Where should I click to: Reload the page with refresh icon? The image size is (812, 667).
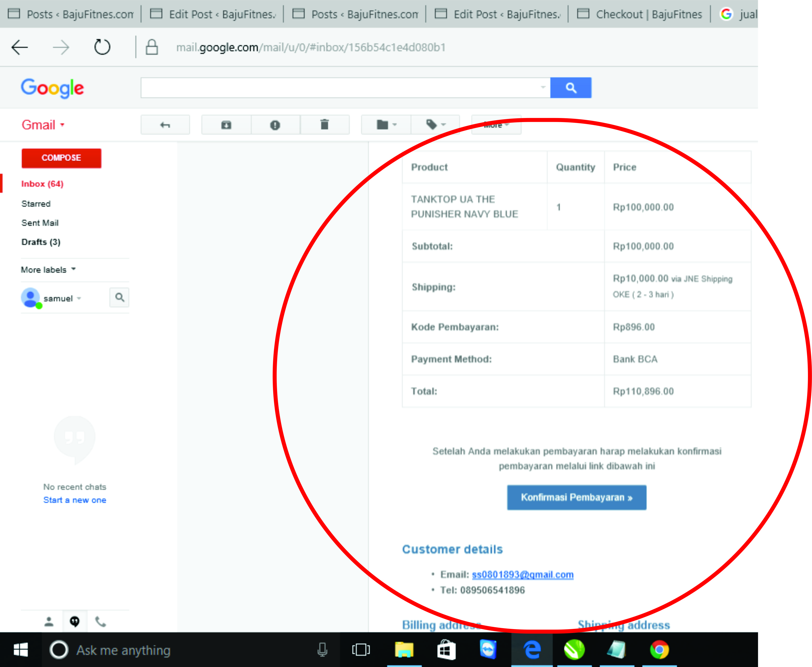[102, 47]
